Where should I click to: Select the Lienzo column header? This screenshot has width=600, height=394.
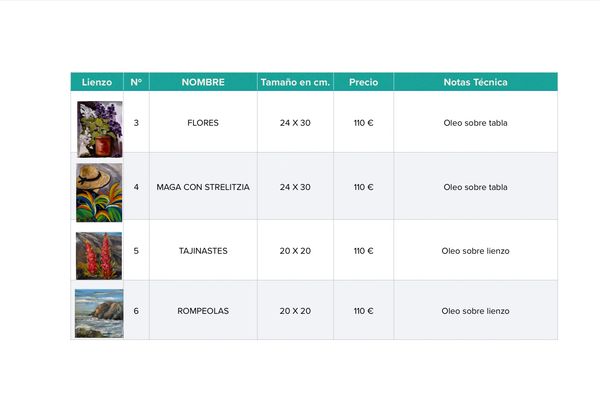click(x=97, y=82)
